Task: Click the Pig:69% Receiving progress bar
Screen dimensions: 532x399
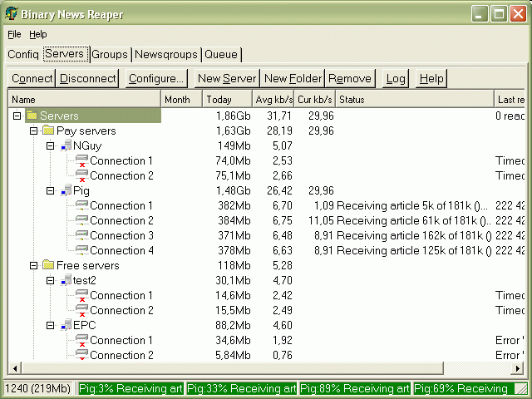Action: [464, 388]
